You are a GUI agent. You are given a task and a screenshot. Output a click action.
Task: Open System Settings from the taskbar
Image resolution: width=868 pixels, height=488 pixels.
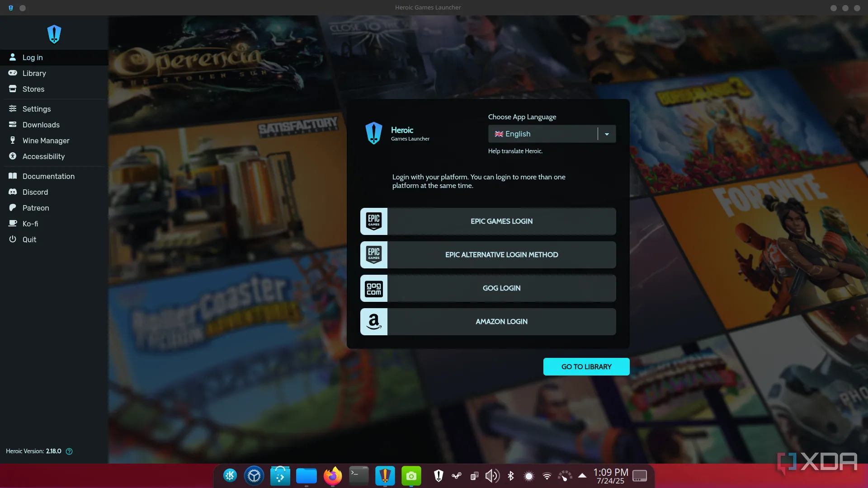click(254, 476)
